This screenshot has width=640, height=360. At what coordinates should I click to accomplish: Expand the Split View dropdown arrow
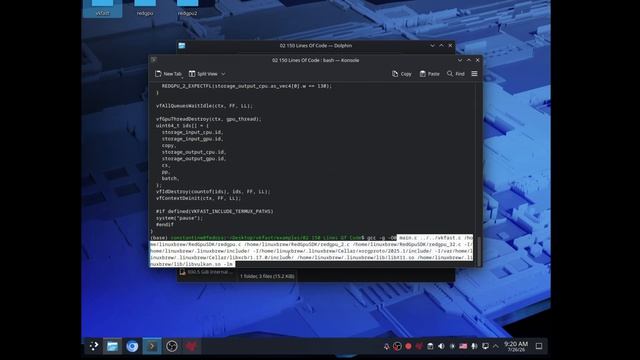pos(223,74)
